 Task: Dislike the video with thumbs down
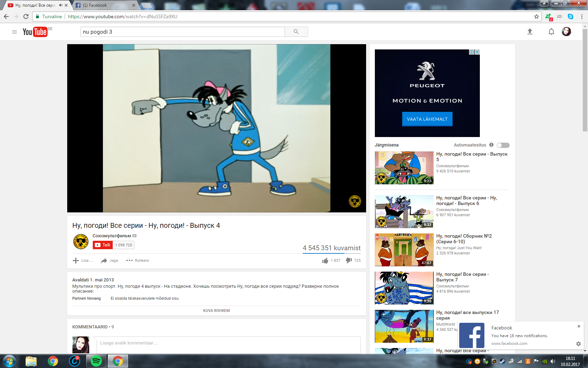[349, 260]
